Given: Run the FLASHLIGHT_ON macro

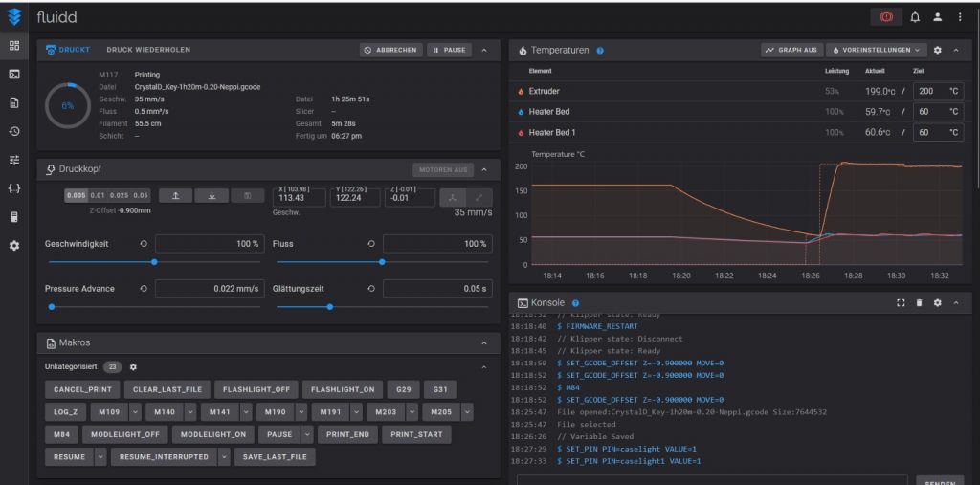Looking at the screenshot, I should click(x=342, y=390).
